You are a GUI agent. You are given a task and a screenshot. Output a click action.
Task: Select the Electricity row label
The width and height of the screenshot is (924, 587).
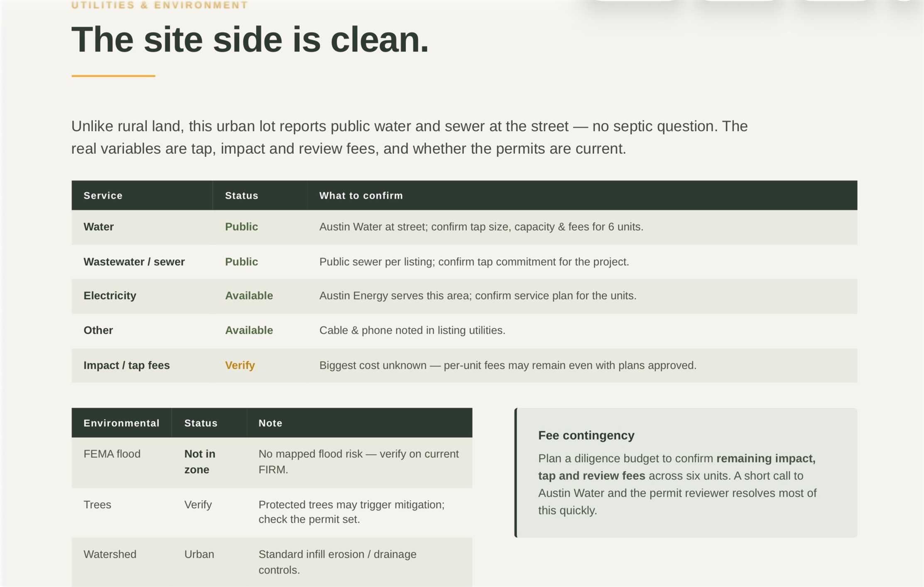coord(110,295)
